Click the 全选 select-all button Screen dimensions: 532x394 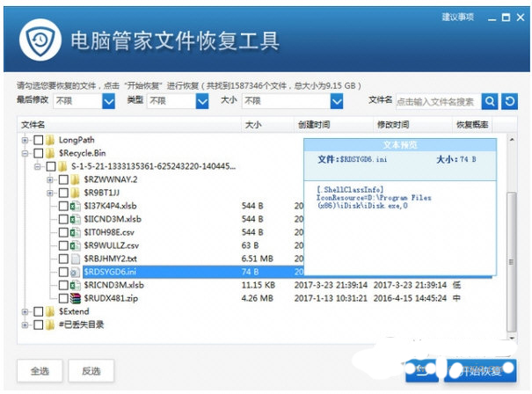tap(42, 370)
